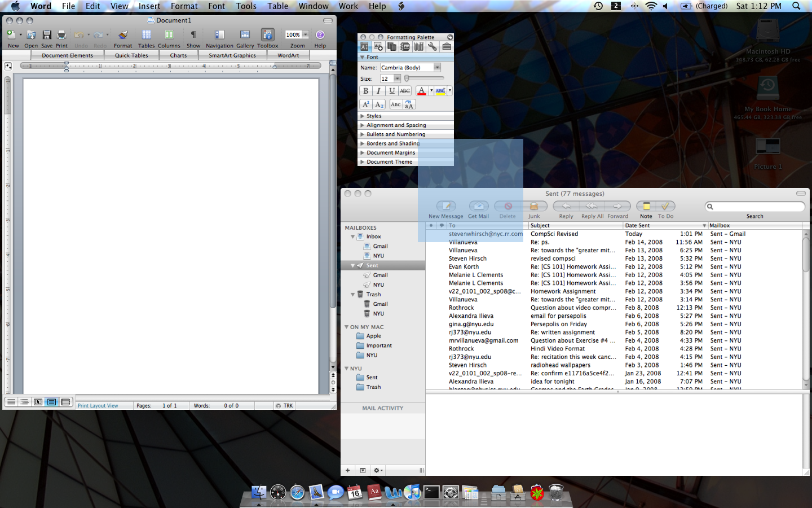Switch to the WordArt tab
Screen dimensions: 812x508
pyautogui.click(x=288, y=55)
